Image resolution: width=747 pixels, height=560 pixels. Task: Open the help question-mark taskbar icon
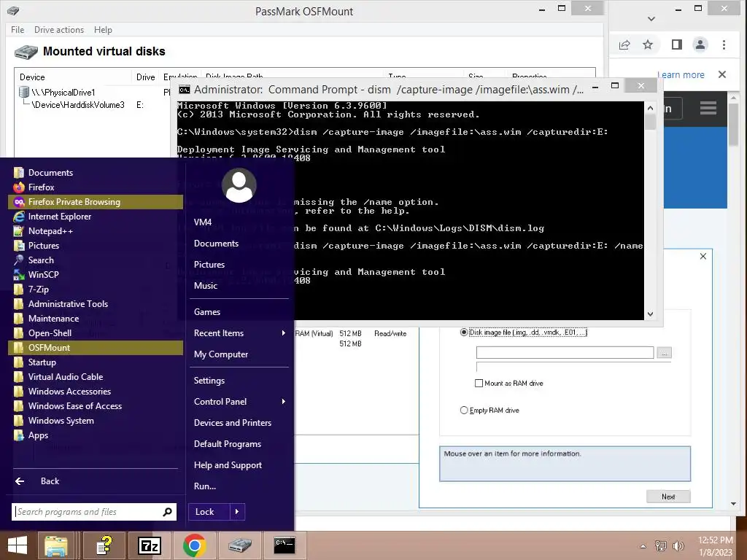click(x=104, y=545)
